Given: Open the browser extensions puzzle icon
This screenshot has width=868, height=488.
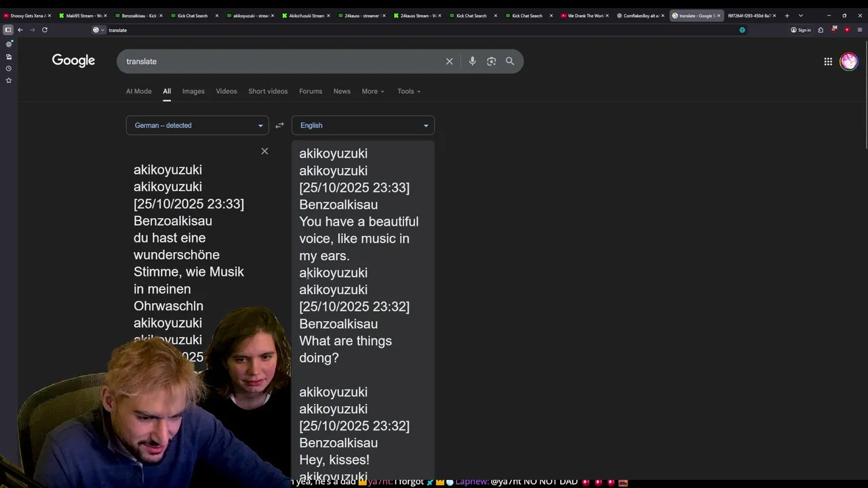Looking at the screenshot, I should 821,30.
